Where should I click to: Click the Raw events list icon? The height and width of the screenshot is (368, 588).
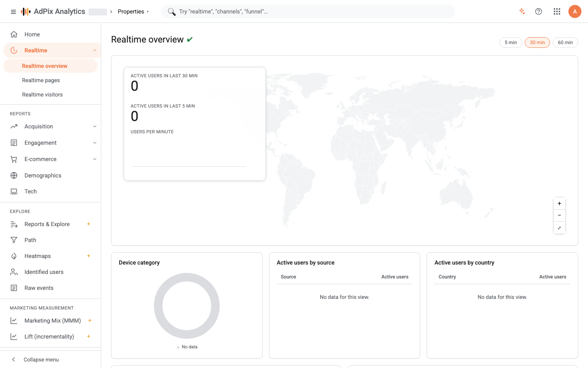pyautogui.click(x=14, y=288)
